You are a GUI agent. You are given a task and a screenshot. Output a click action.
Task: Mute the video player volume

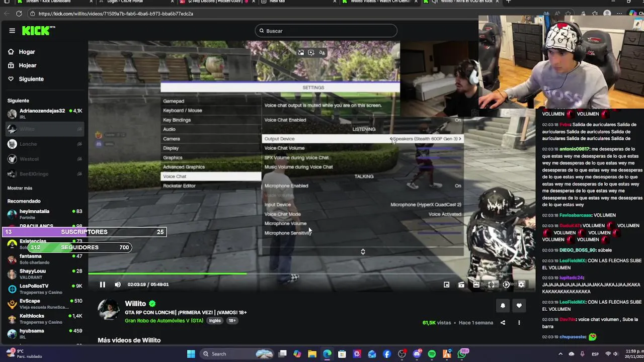point(117,285)
